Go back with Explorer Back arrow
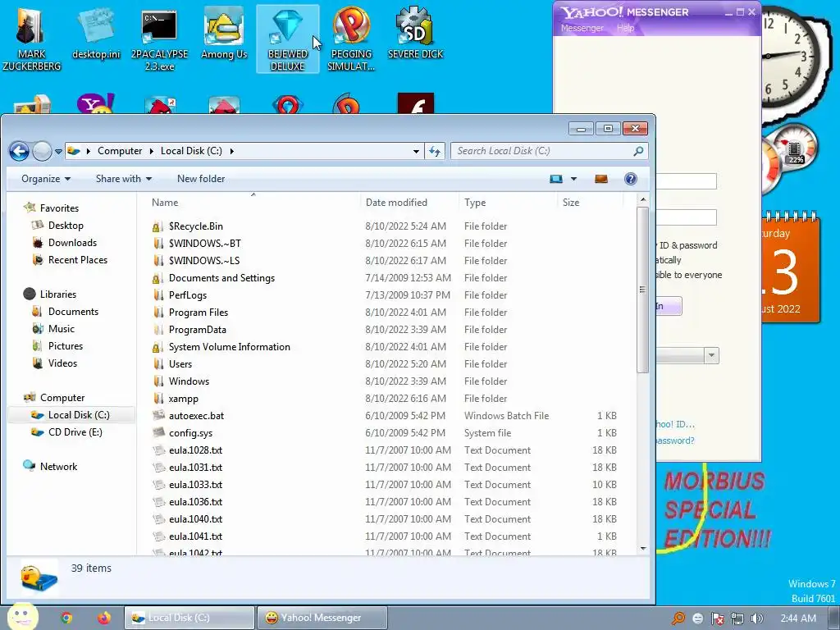 tap(20, 151)
